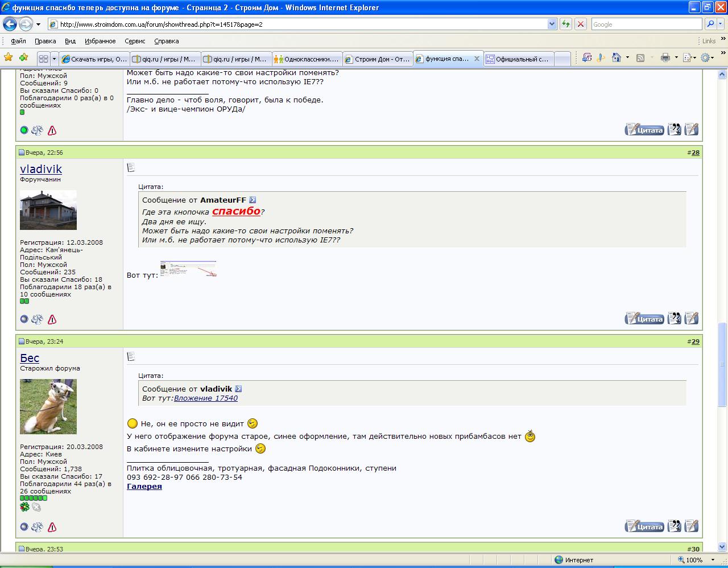The image size is (728, 568).
Task: Click the Print icon
Action: pyautogui.click(x=665, y=57)
